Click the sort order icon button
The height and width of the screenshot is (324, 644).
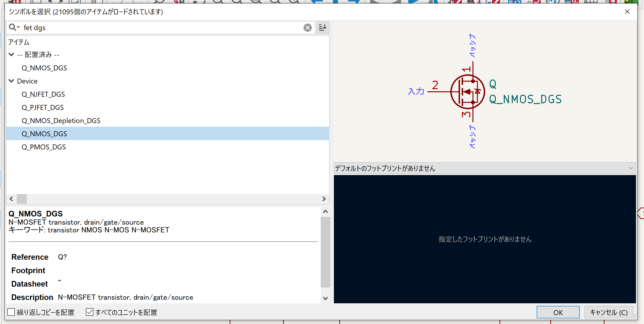pos(323,28)
